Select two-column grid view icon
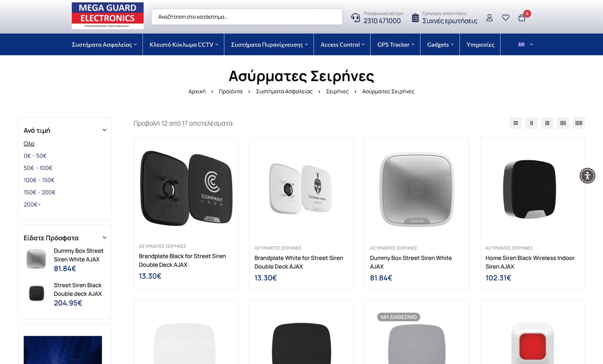This screenshot has width=603, height=364. pyautogui.click(x=531, y=123)
